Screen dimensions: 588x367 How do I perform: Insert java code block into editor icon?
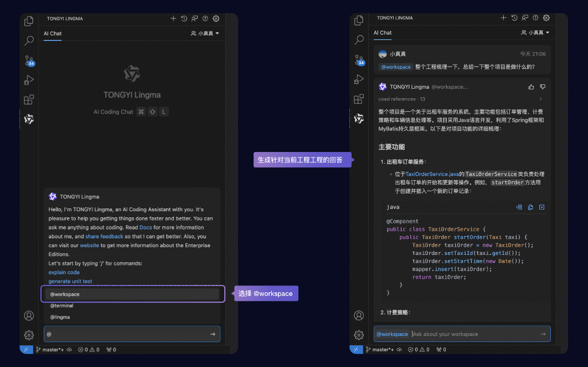(x=519, y=207)
